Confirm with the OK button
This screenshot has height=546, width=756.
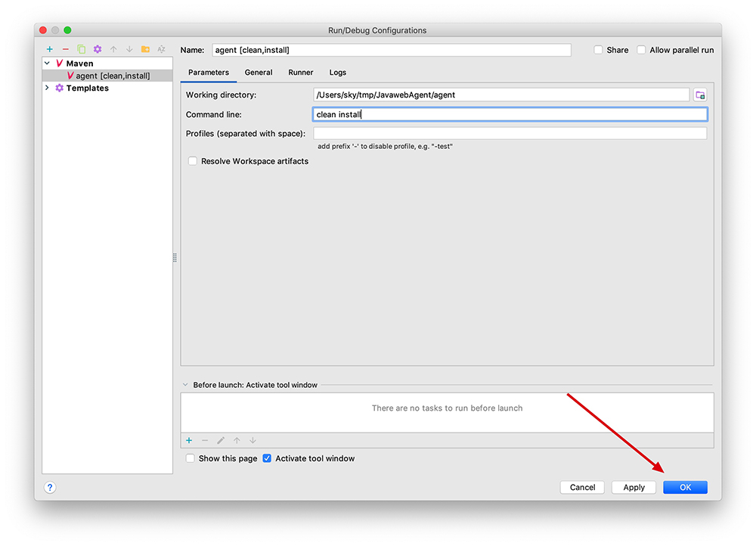(x=685, y=487)
